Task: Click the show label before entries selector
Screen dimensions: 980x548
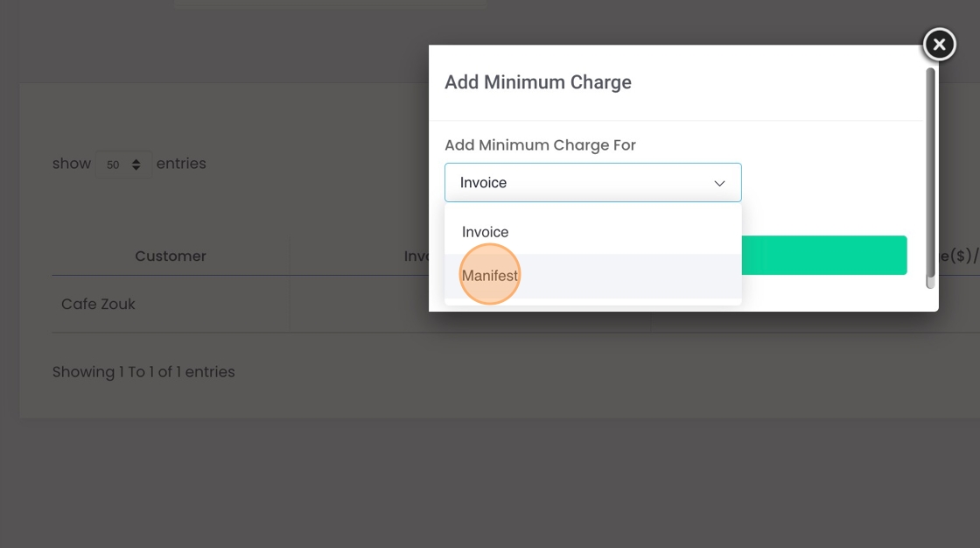Action: tap(71, 164)
